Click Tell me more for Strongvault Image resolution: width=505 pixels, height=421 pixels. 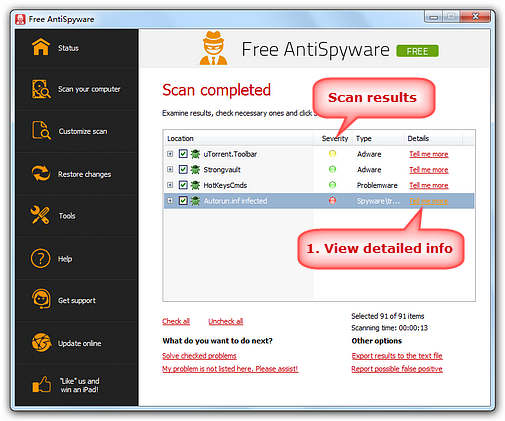(x=429, y=170)
